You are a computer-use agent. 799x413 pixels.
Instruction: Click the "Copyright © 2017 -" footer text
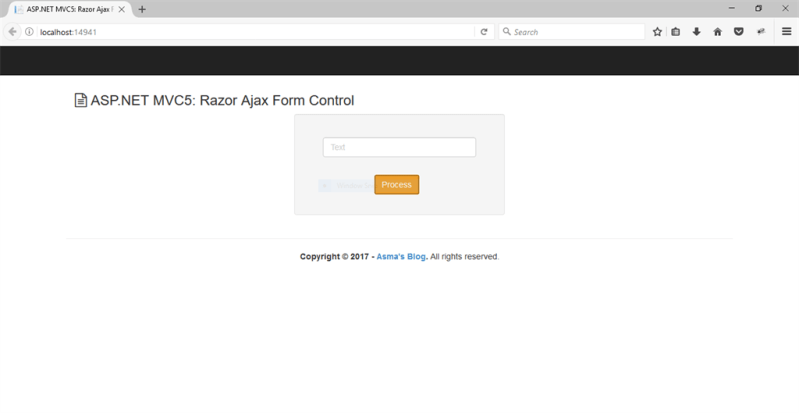coord(337,256)
